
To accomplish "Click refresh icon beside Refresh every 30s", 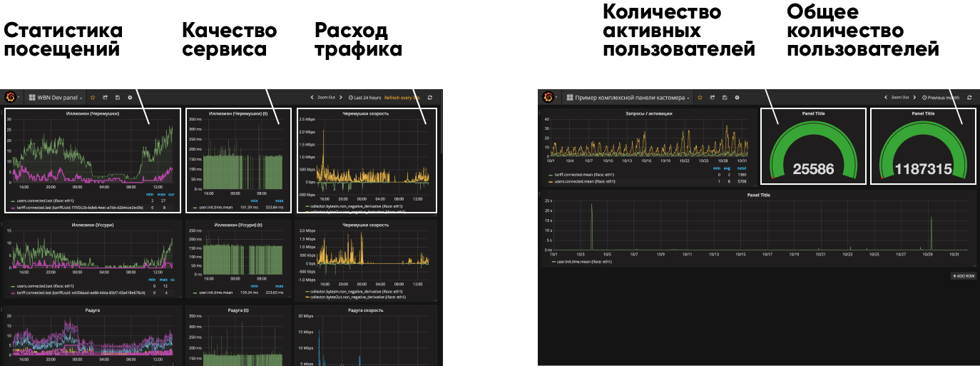I will click(x=430, y=97).
